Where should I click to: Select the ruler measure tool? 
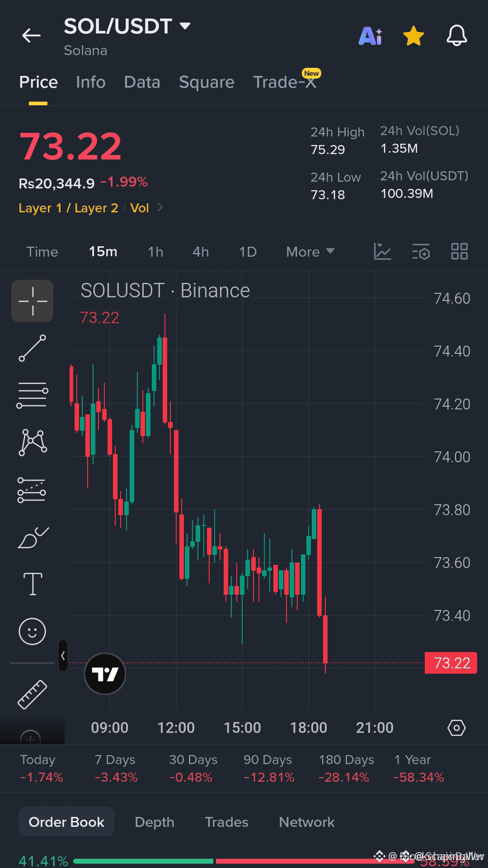(32, 694)
